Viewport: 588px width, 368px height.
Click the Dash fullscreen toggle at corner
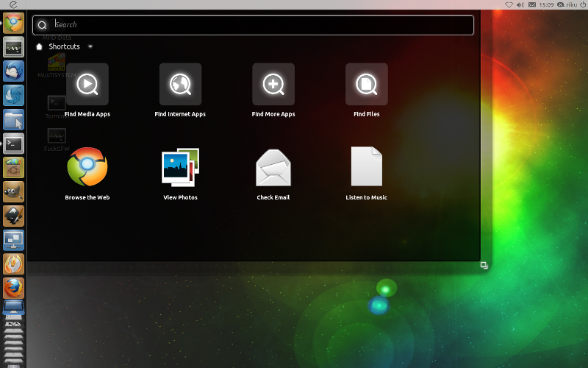pos(484,265)
